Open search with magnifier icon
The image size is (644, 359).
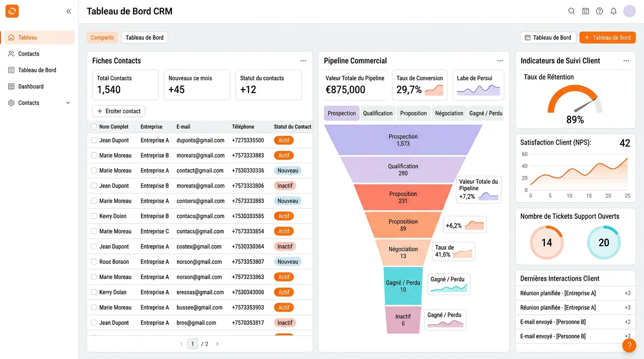[x=571, y=11]
